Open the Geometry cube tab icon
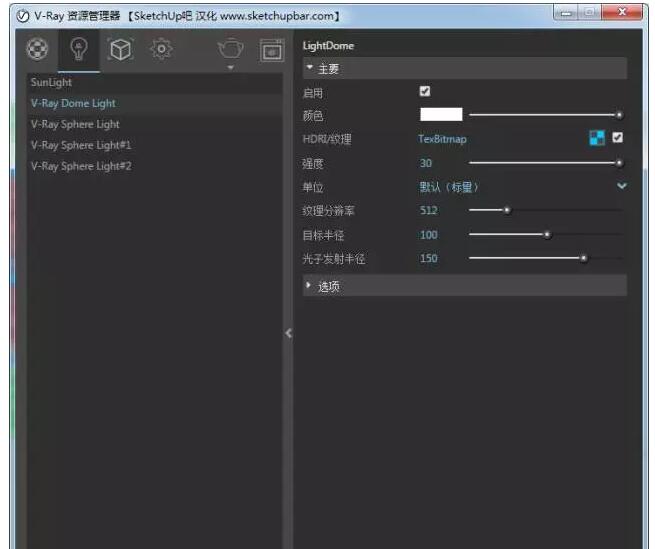 pos(120,49)
